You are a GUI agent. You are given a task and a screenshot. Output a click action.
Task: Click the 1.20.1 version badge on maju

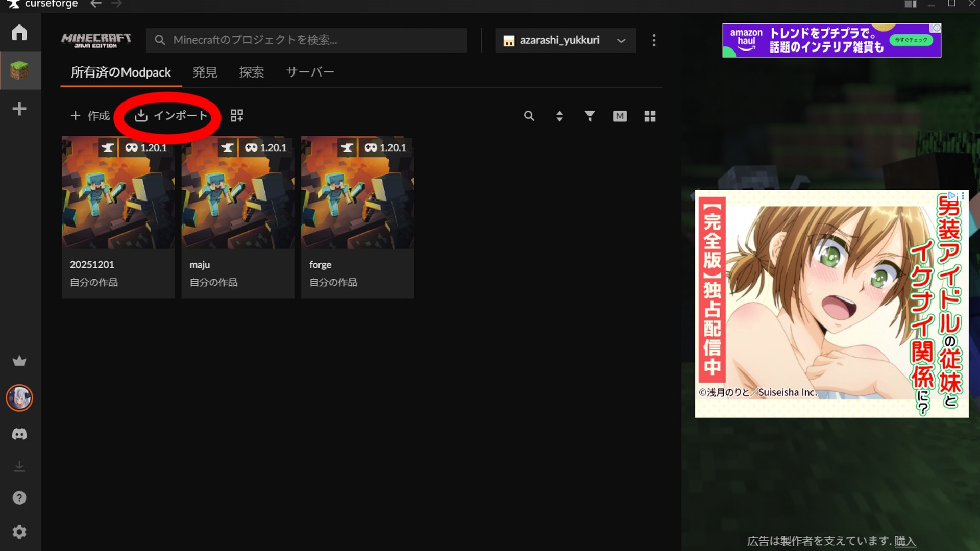266,148
